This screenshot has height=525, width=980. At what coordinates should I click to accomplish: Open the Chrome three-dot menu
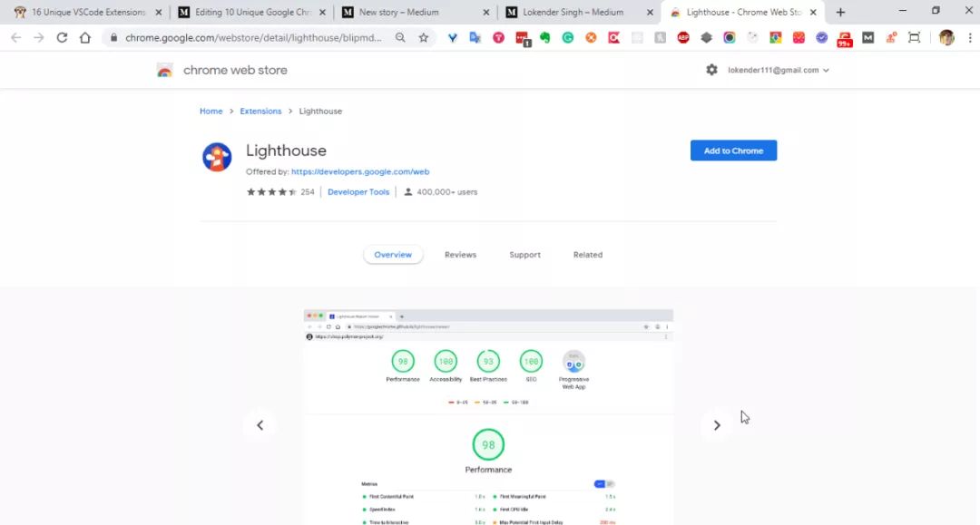970,37
